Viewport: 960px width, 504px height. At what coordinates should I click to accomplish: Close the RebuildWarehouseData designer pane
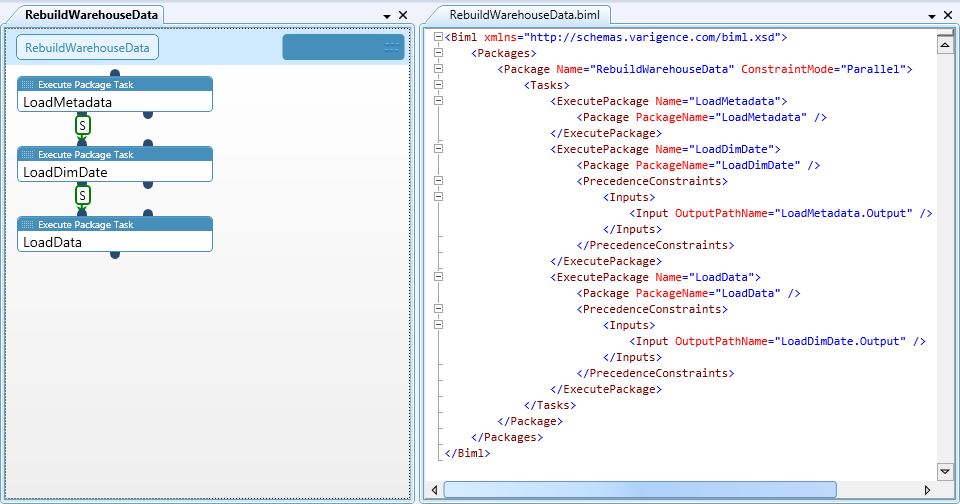[x=403, y=15]
